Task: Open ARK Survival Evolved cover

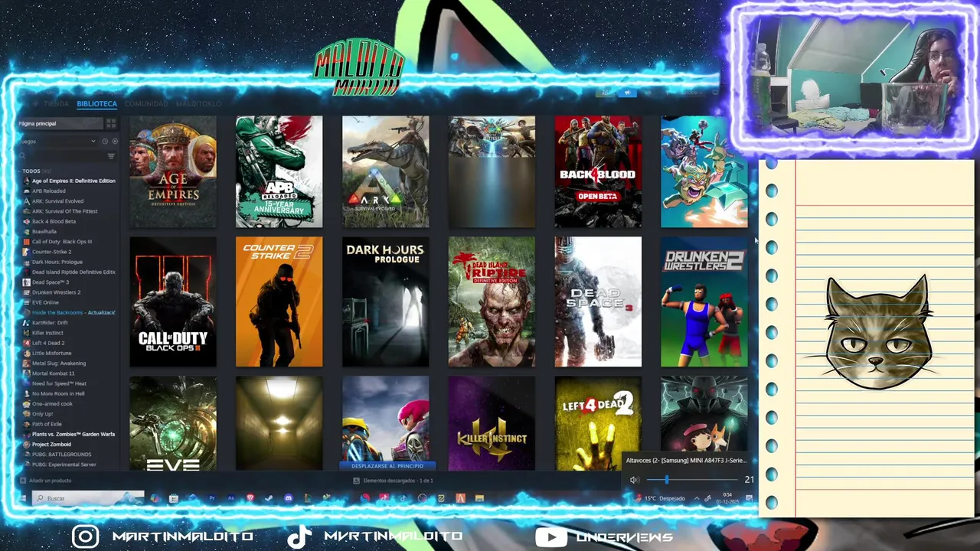Action: pyautogui.click(x=386, y=171)
